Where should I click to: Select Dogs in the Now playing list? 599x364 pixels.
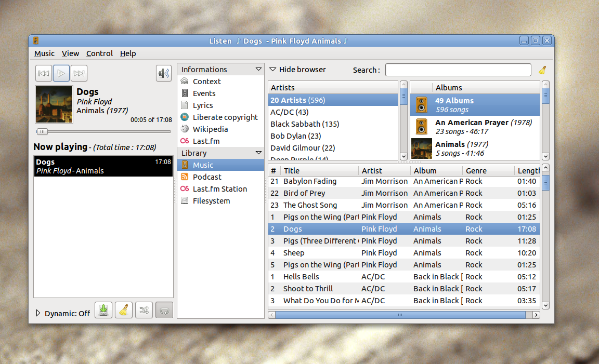point(103,166)
